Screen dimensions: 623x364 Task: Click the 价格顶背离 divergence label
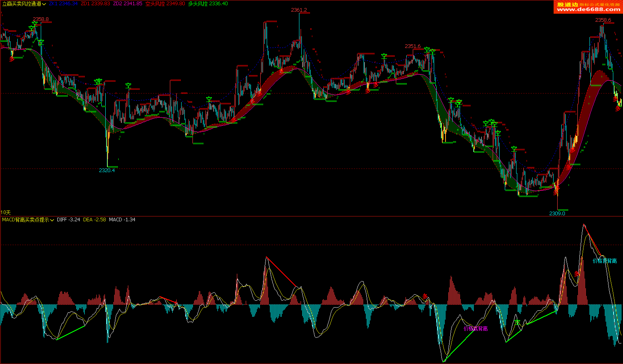604,261
